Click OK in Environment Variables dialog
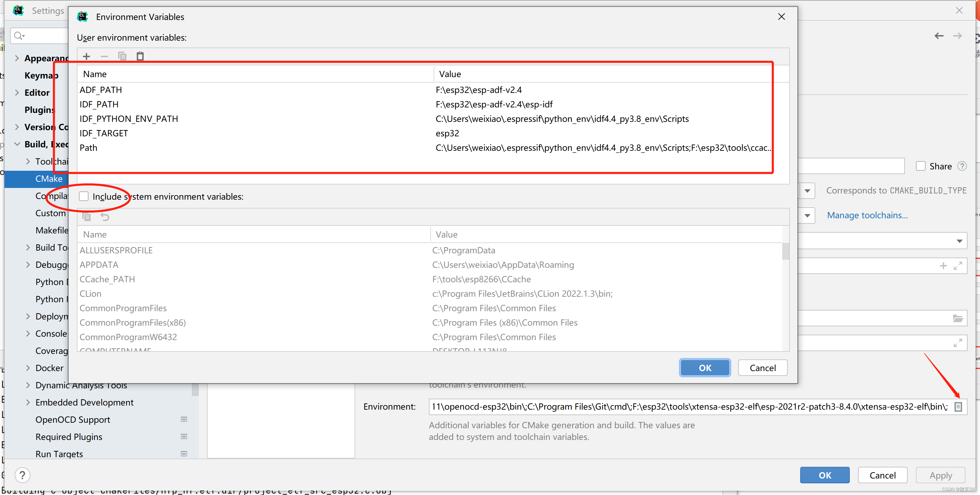980x495 pixels. (704, 368)
